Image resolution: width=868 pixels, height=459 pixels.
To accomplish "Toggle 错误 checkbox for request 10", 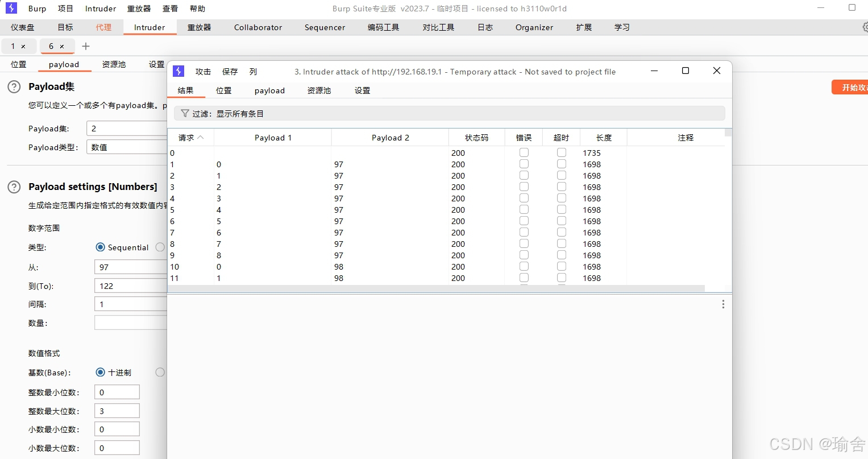I will [x=524, y=266].
